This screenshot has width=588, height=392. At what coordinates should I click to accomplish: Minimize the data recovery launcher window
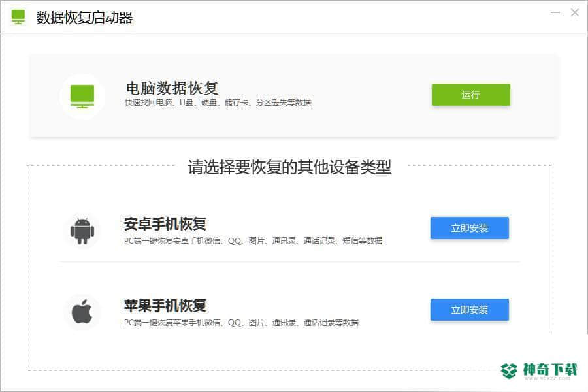tap(555, 12)
